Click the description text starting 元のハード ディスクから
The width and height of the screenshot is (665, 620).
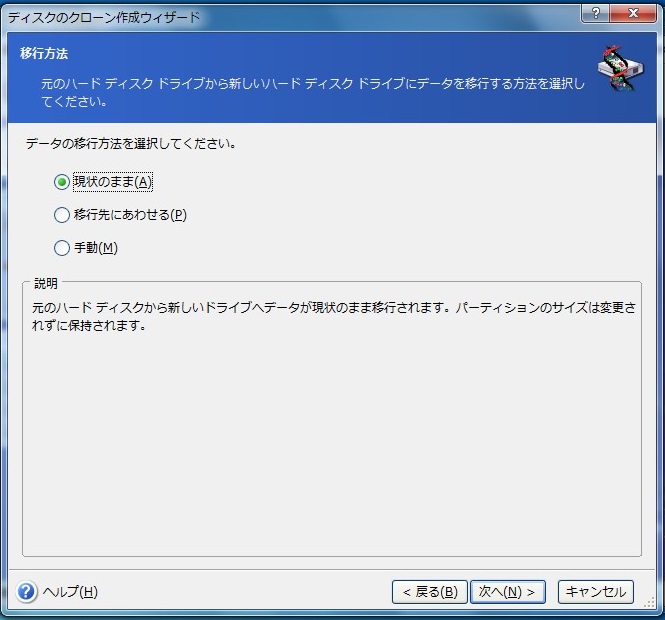coord(334,316)
